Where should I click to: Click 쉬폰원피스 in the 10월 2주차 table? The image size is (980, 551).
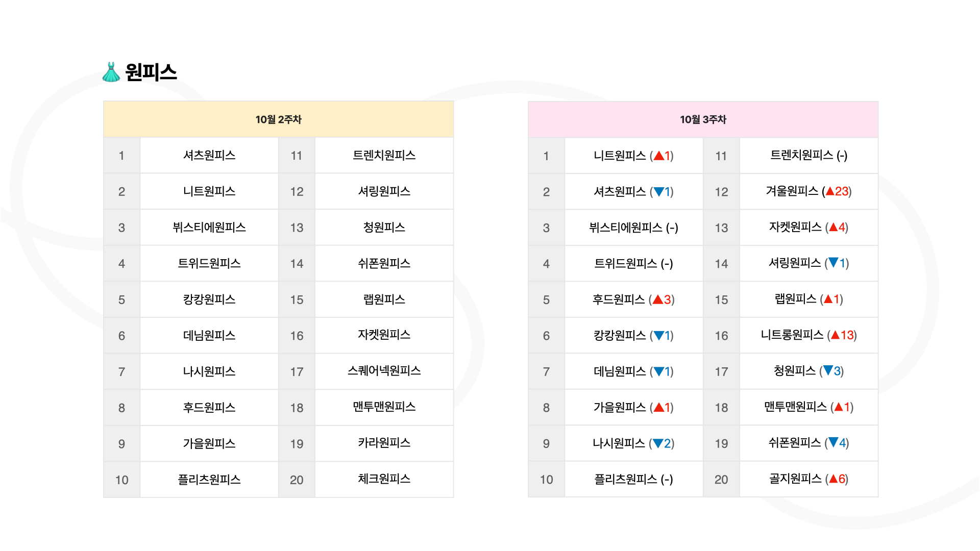tap(384, 263)
